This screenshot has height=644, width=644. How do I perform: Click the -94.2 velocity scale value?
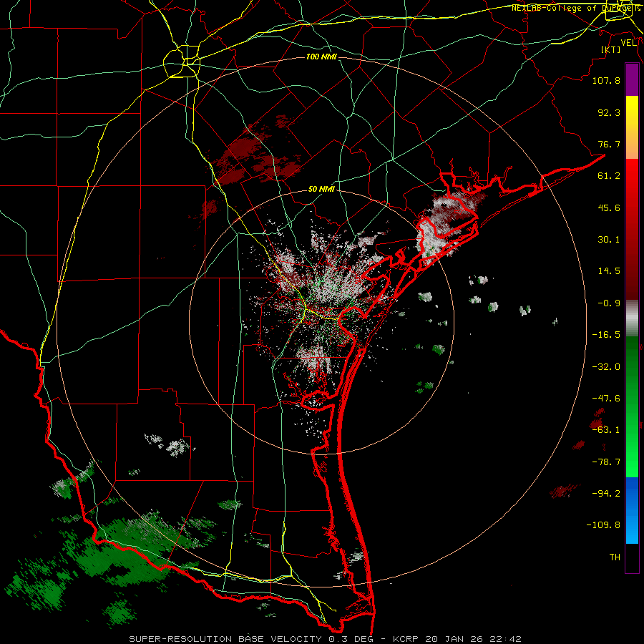(x=606, y=494)
